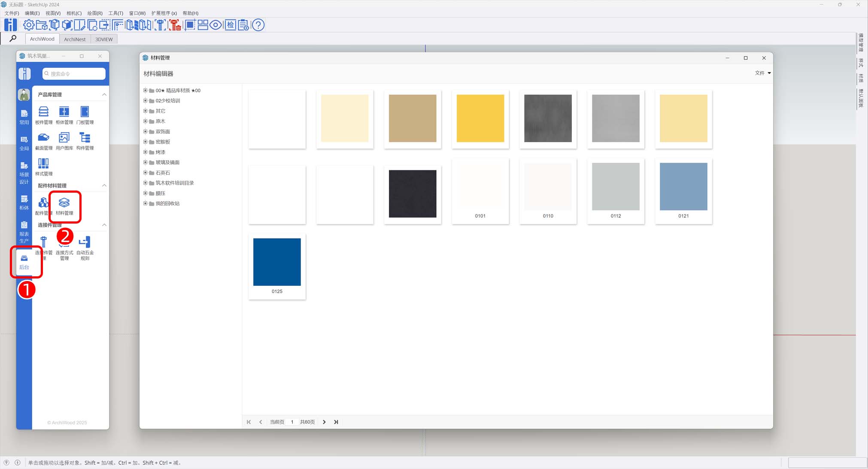Open 用户图库 user gallery icon
The image size is (868, 469).
click(x=64, y=138)
